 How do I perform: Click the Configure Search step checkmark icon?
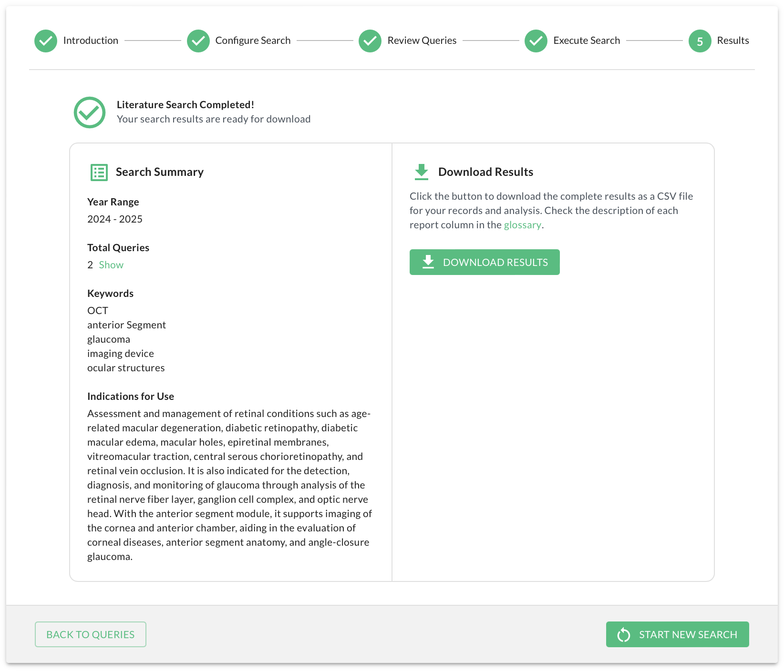[x=198, y=41]
